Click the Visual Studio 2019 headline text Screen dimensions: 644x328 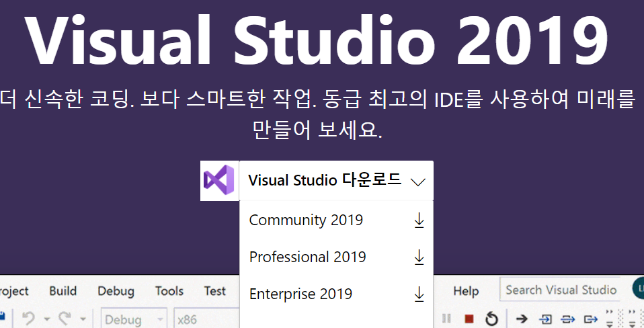coord(316,40)
